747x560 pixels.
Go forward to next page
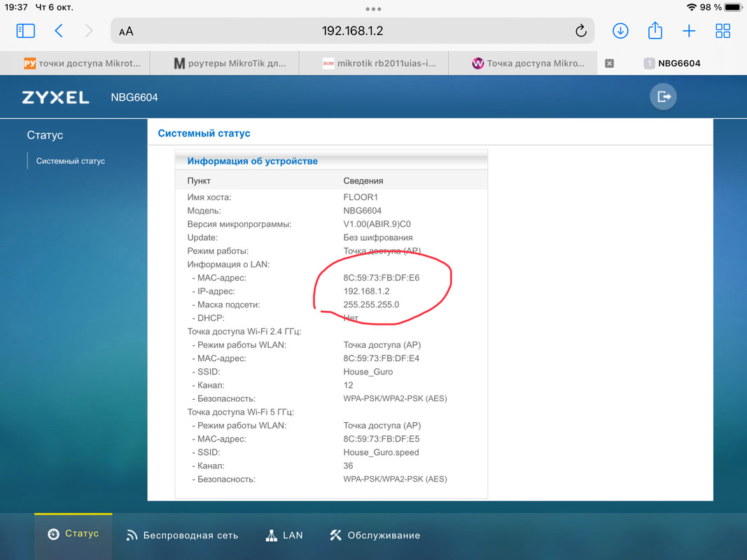point(89,31)
